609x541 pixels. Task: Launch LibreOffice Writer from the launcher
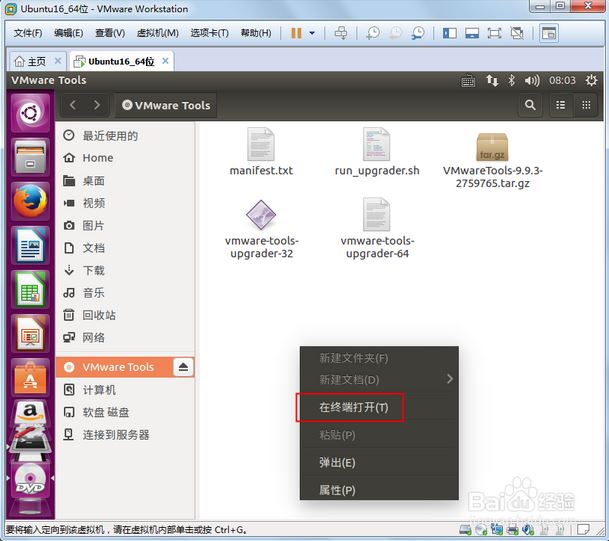click(30, 245)
